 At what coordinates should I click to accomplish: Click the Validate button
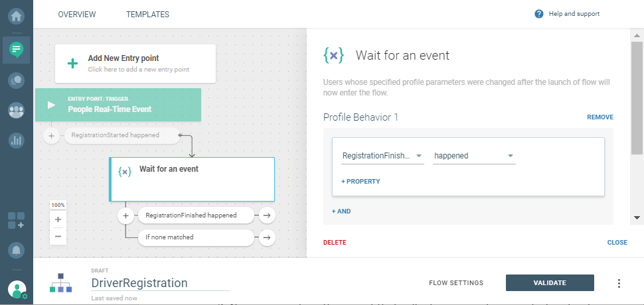pyautogui.click(x=550, y=283)
